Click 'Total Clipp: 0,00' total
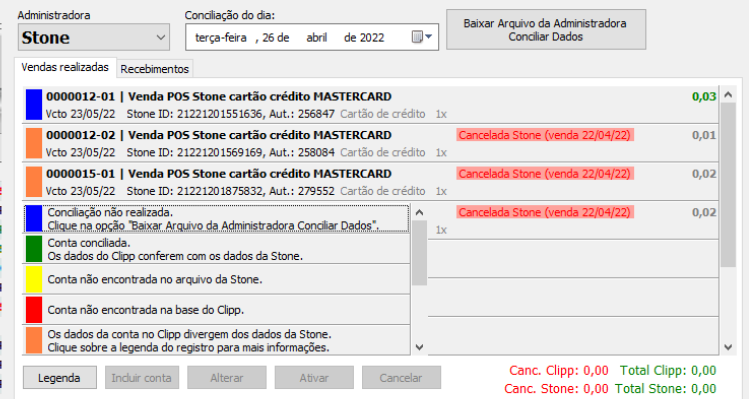Viewport: 749px width, 399px height. pyautogui.click(x=668, y=370)
